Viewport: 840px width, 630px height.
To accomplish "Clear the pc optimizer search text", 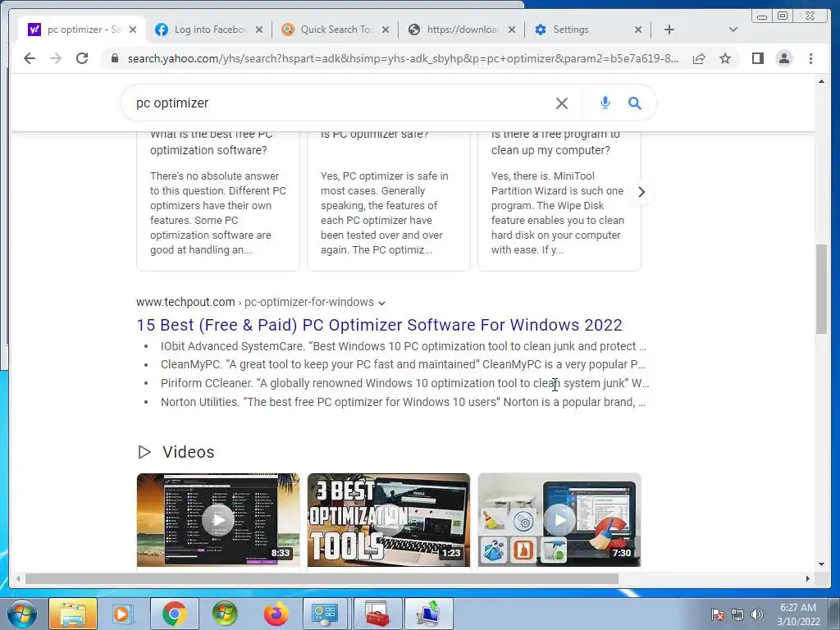I will (x=561, y=103).
